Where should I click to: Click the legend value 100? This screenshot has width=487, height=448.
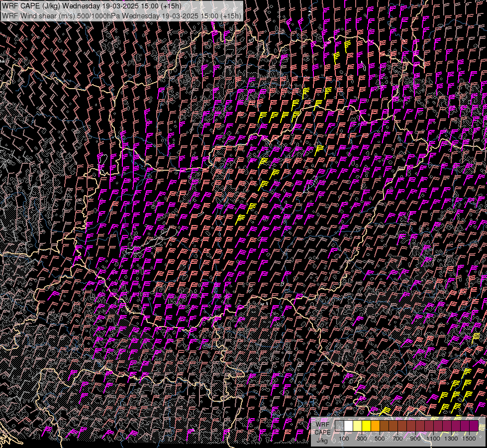[344, 439]
